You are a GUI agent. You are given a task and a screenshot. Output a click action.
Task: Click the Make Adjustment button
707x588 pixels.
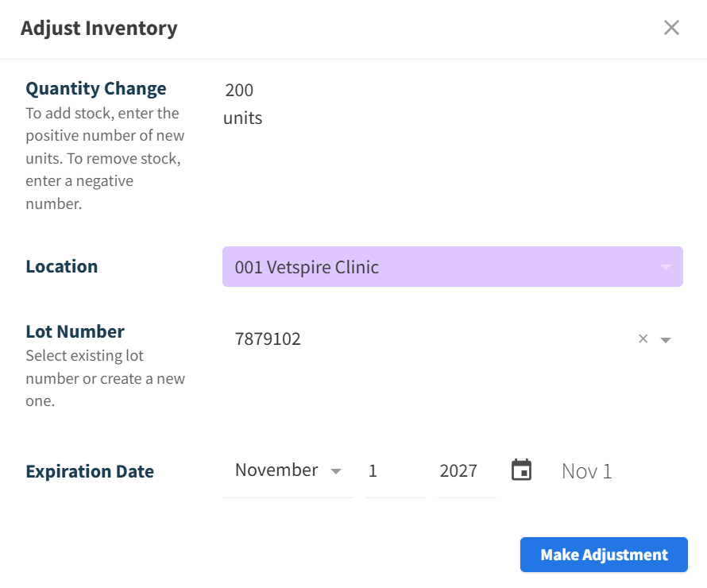coord(604,555)
